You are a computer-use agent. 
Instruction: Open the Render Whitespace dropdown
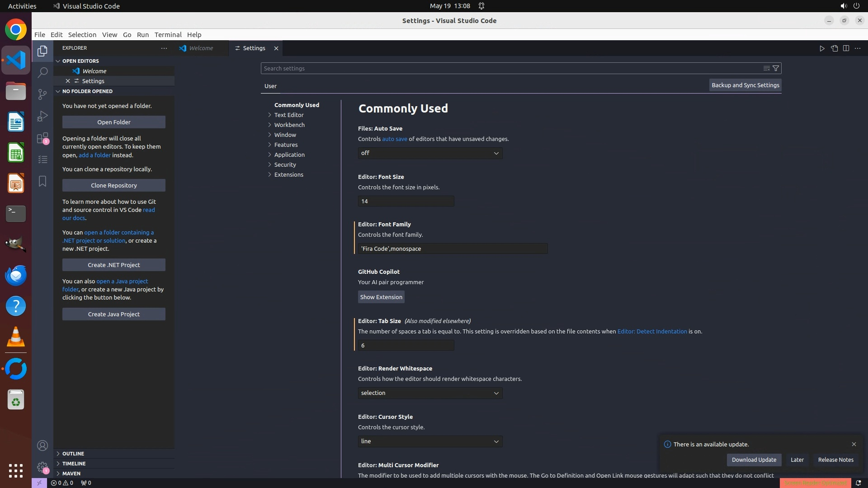pos(430,393)
